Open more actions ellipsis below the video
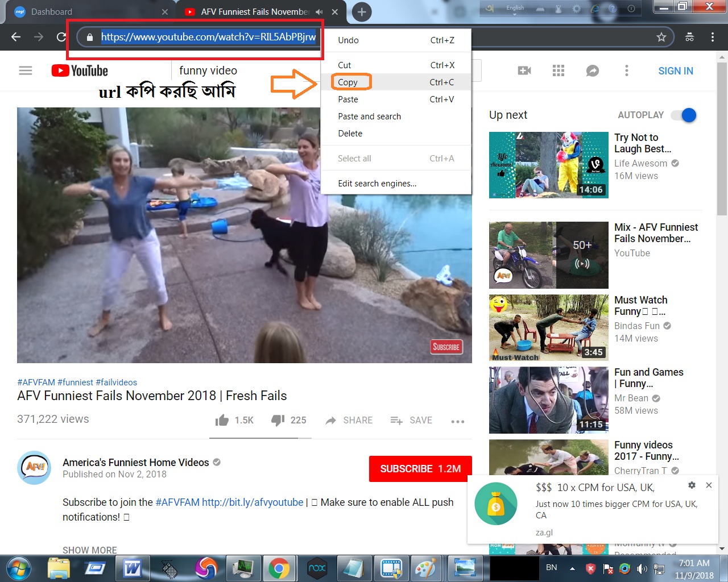 pos(458,421)
